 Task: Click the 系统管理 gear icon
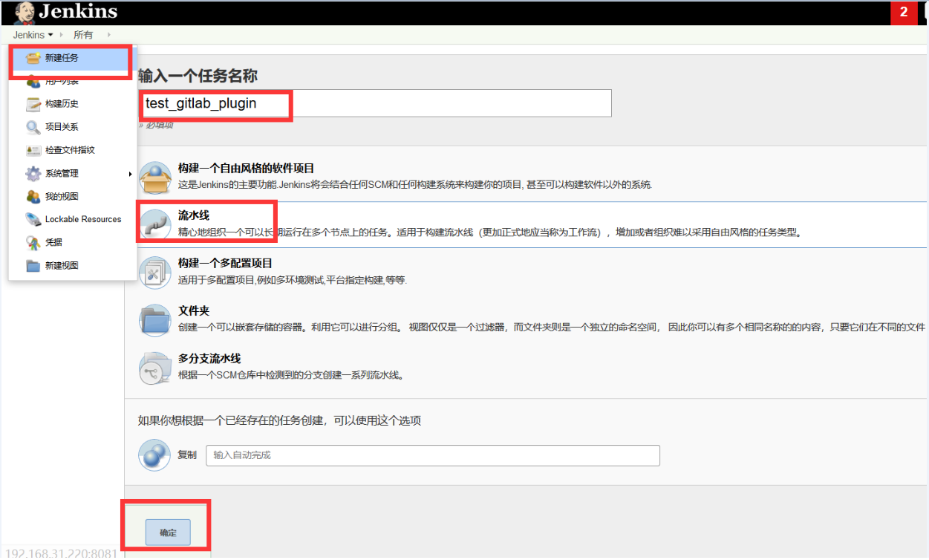(x=33, y=173)
